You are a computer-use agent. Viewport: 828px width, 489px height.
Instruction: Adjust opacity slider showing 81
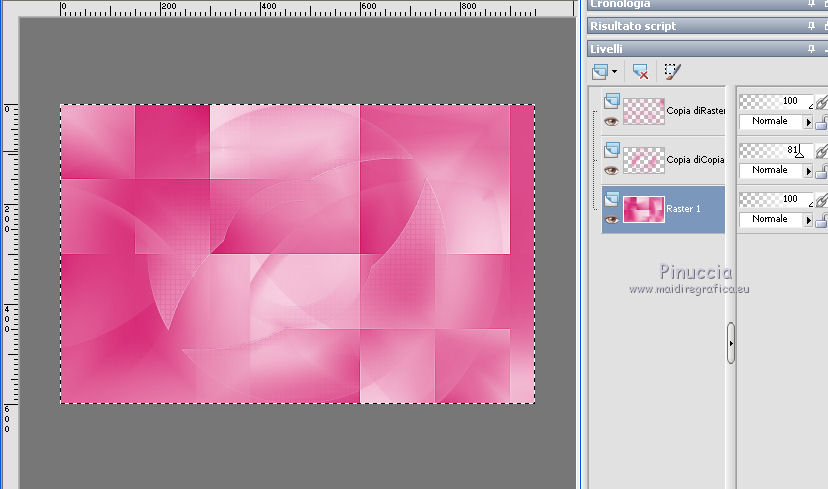coord(776,151)
